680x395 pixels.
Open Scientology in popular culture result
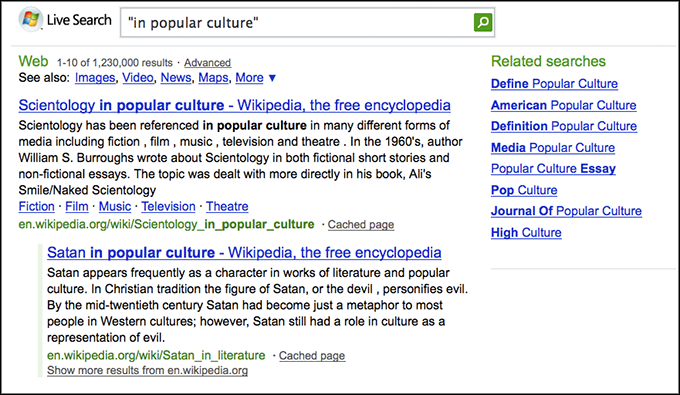234,105
